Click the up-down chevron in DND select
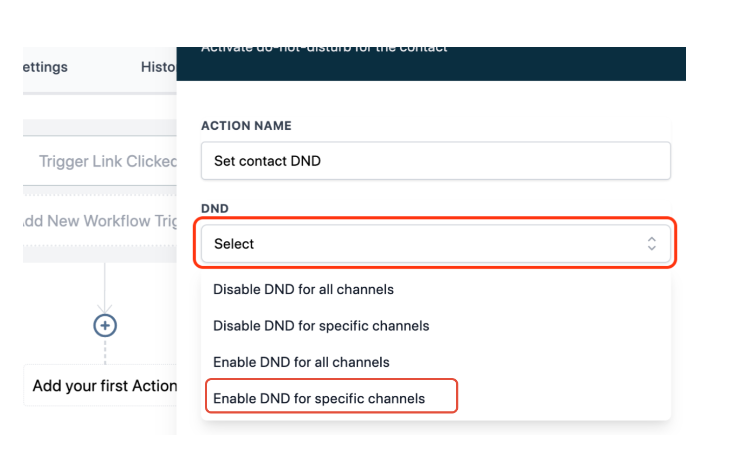 652,244
